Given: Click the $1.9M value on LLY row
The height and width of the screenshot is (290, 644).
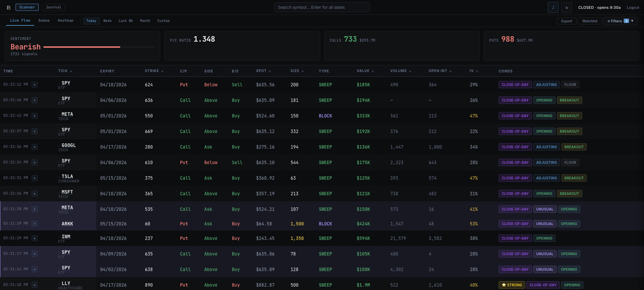Looking at the screenshot, I should click(x=363, y=285).
